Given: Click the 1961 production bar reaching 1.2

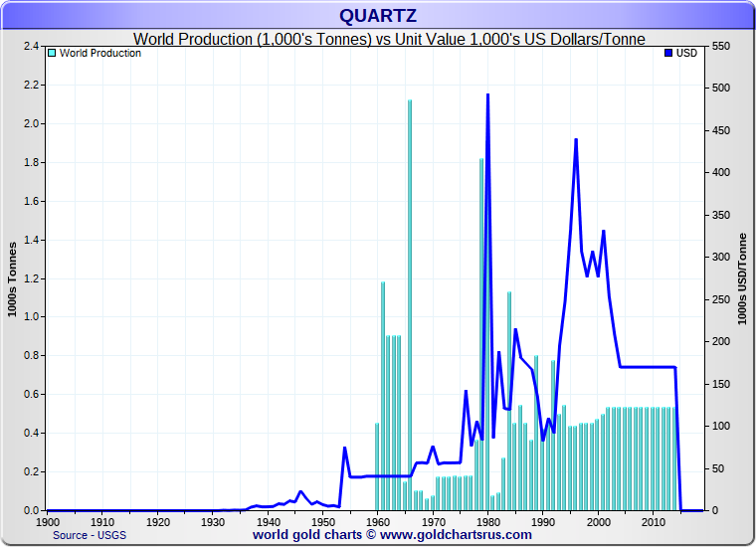Looking at the screenshot, I should pyautogui.click(x=383, y=396).
